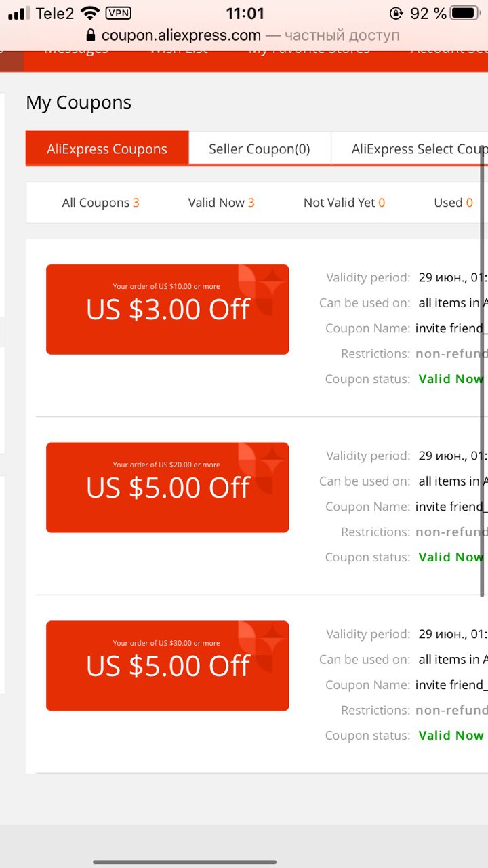Filter coupons by Valid Now 3

[222, 203]
